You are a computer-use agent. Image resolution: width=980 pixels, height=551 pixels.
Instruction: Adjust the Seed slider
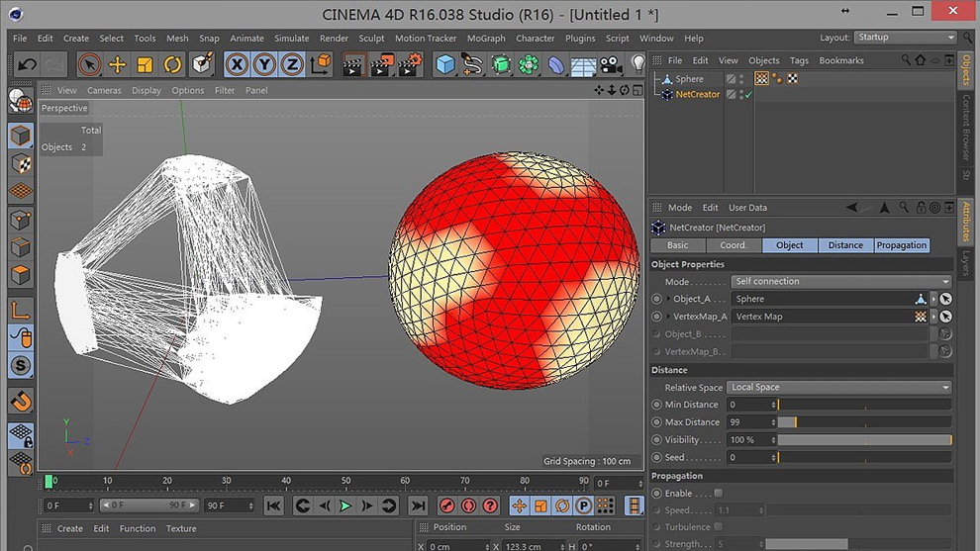pyautogui.click(x=864, y=457)
